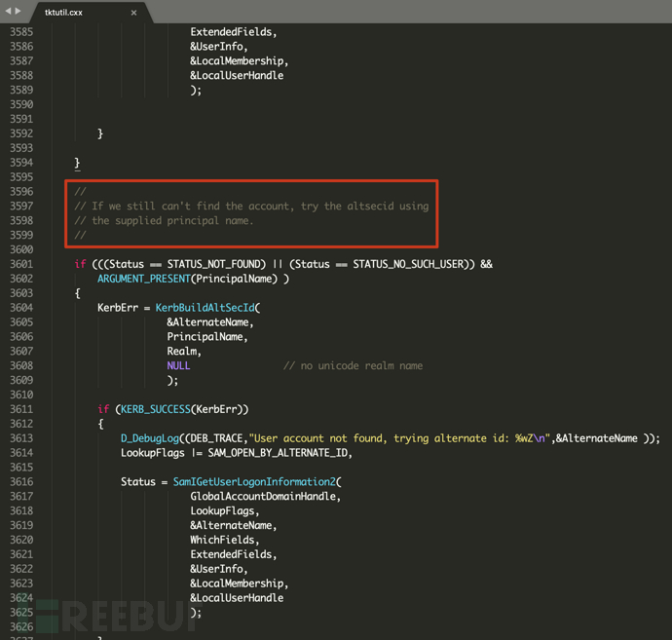Click the 'no unicode realm name' comment
The image size is (672, 640).
pyautogui.click(x=353, y=365)
